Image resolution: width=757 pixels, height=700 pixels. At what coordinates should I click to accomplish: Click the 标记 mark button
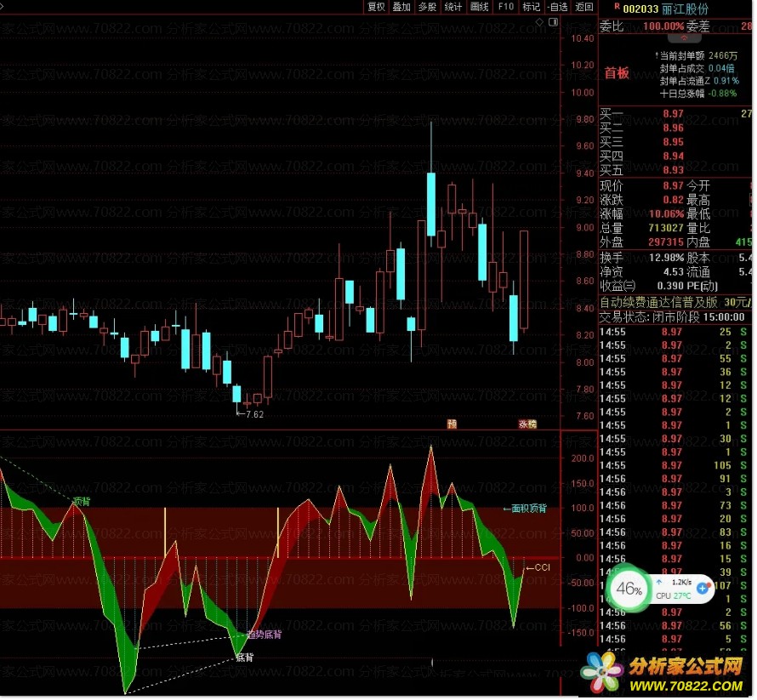tap(532, 7)
